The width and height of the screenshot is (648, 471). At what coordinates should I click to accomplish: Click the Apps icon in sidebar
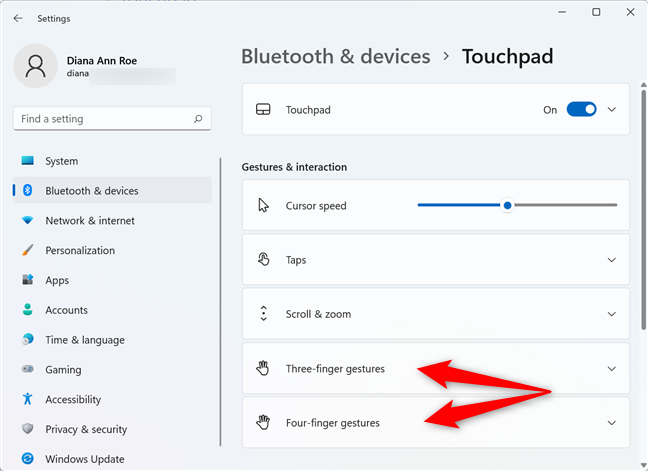click(x=28, y=280)
